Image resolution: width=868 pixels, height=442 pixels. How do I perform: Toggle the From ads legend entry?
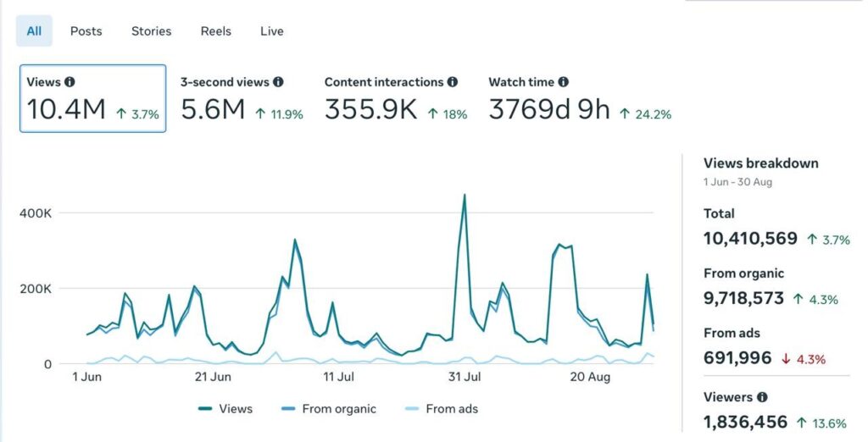coord(441,409)
